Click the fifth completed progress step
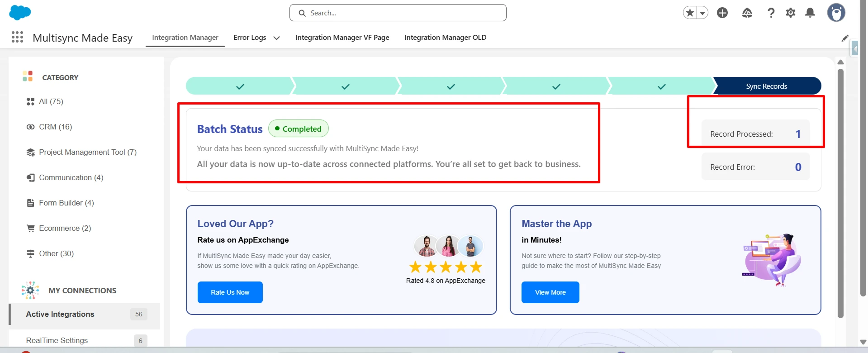868x353 pixels. [662, 86]
